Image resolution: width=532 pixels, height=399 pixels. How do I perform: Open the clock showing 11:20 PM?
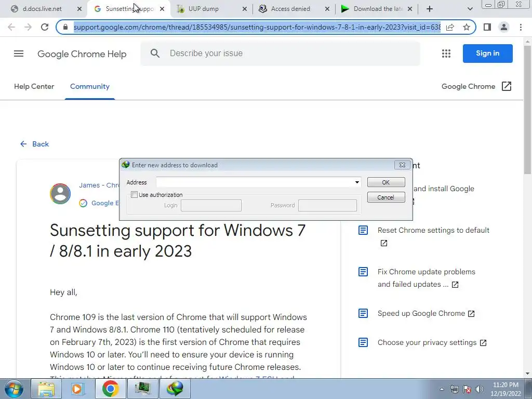pos(506,389)
